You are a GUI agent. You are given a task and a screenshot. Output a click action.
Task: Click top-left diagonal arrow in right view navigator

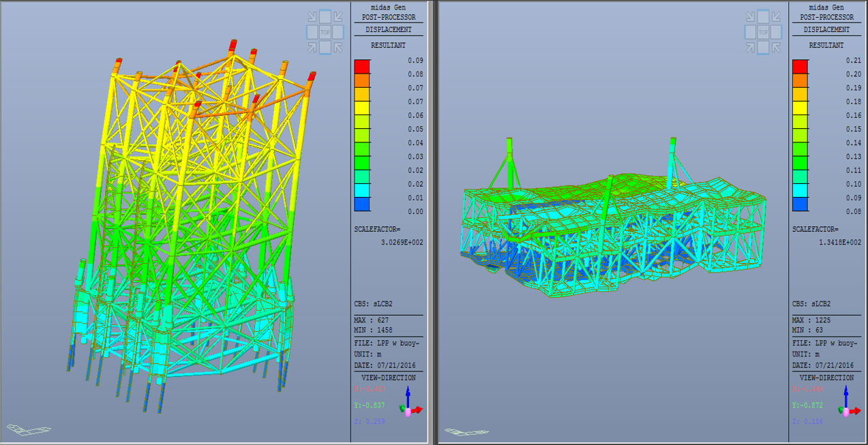[x=749, y=16]
